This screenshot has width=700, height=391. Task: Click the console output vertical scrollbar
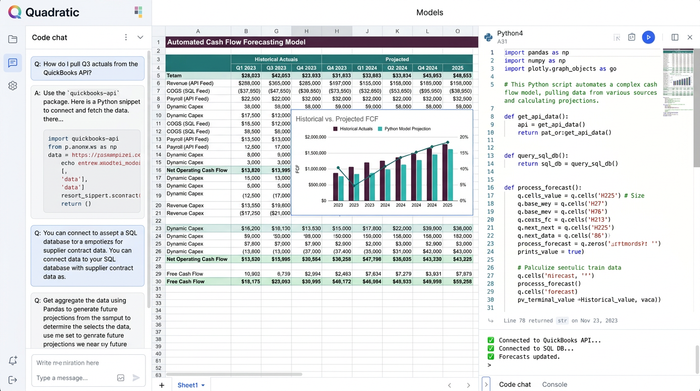[x=697, y=359]
